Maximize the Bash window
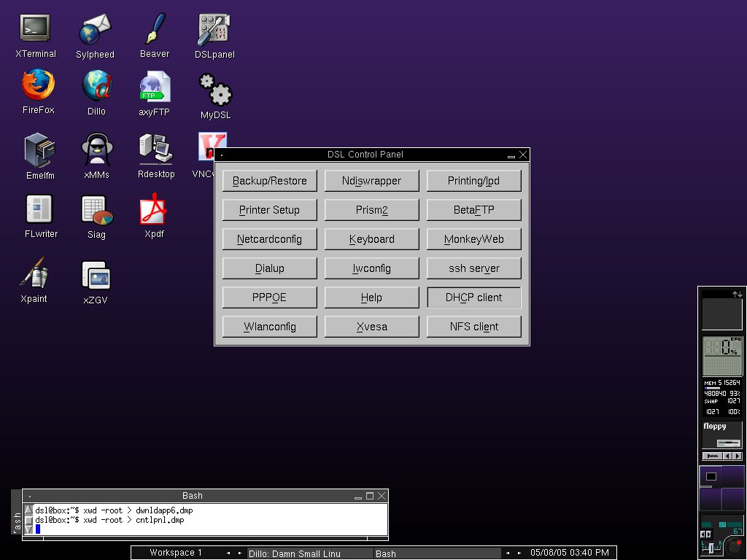Viewport: 747px width, 560px height. click(x=370, y=496)
